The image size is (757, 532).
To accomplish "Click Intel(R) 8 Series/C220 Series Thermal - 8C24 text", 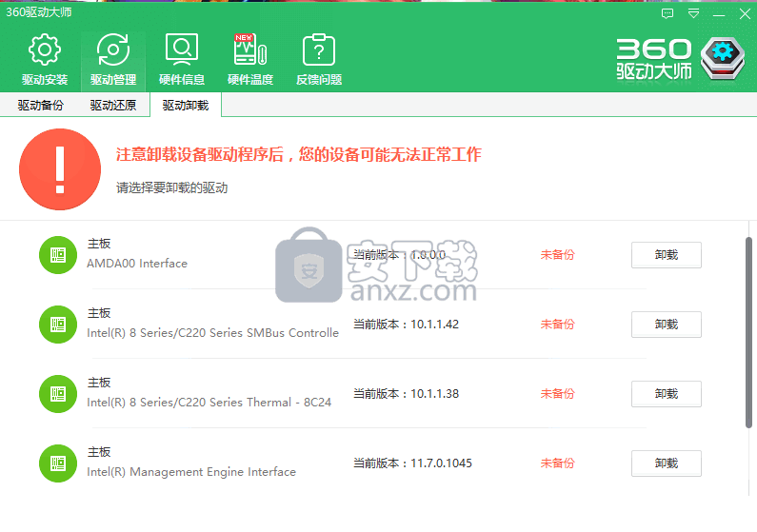I will coord(209,403).
